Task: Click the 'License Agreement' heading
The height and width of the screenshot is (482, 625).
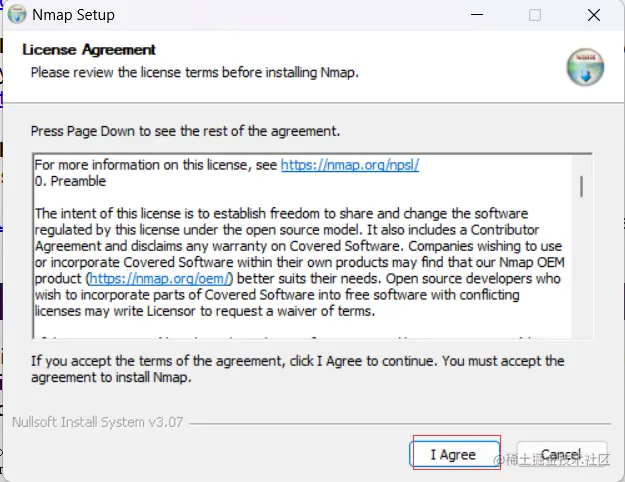Action: [x=89, y=50]
